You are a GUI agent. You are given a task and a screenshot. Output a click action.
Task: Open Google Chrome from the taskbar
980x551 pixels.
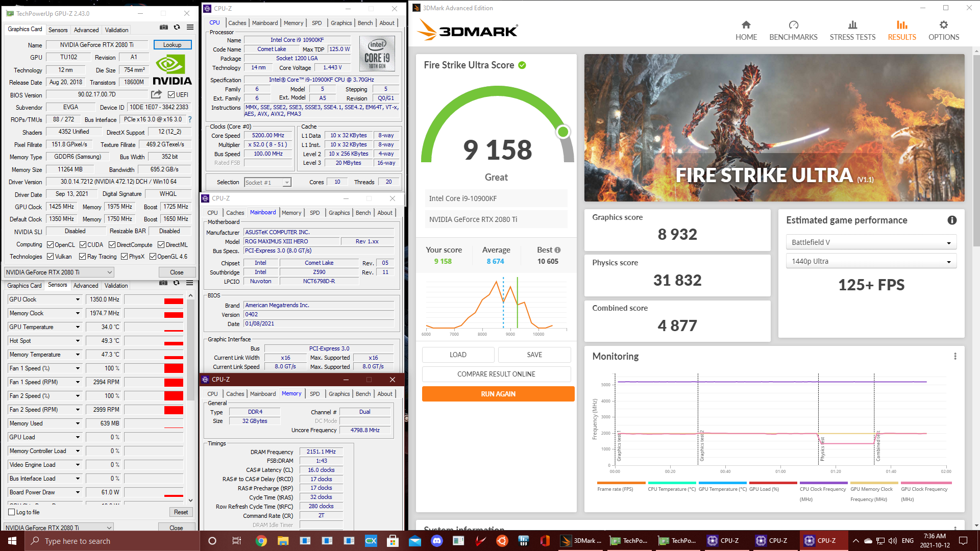pos(261,541)
